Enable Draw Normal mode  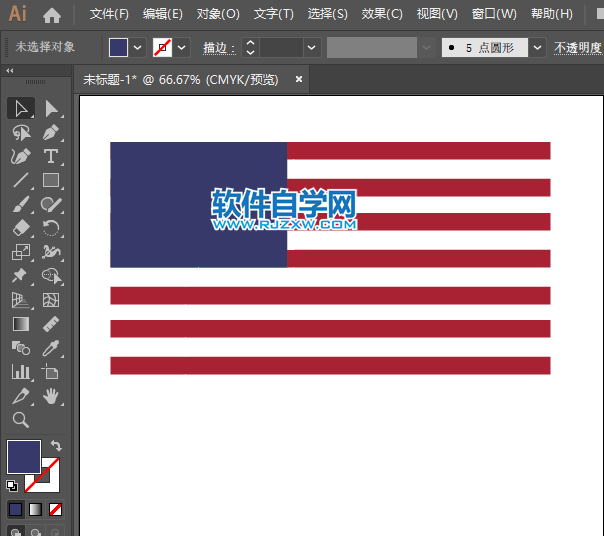pos(15,531)
